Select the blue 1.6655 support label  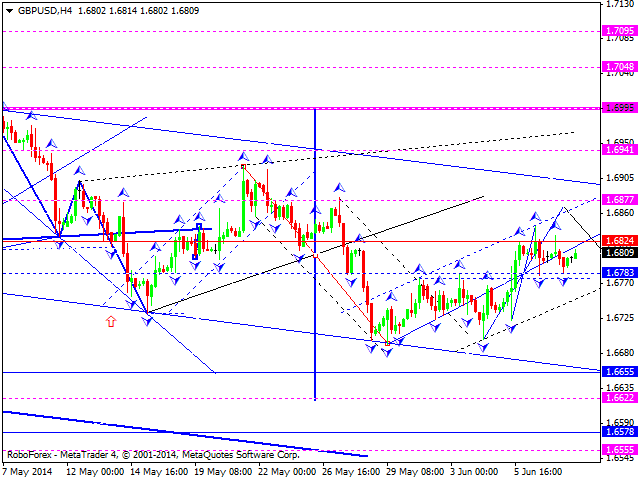pyautogui.click(x=620, y=371)
